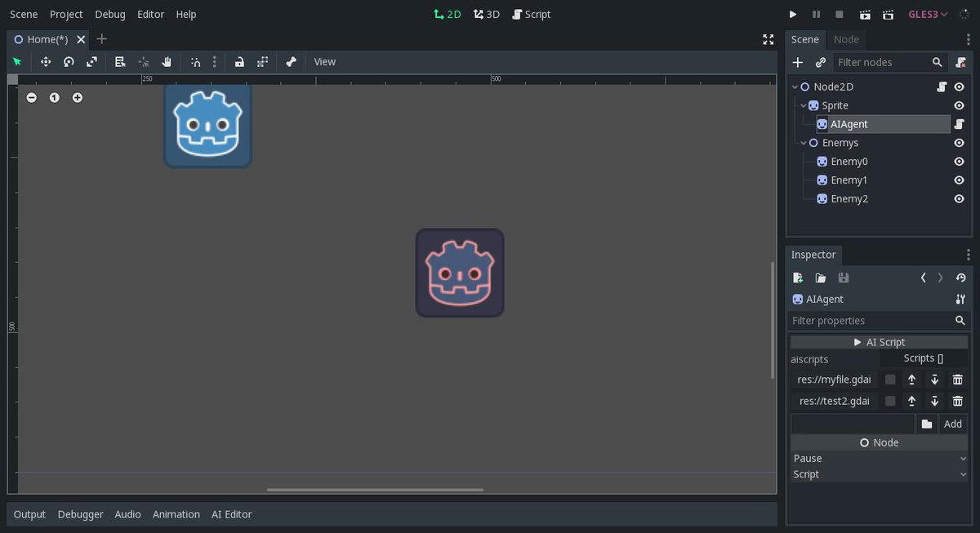Viewport: 980px width, 533px height.
Task: Reset canvas zoom to 100%
Action: click(x=54, y=97)
